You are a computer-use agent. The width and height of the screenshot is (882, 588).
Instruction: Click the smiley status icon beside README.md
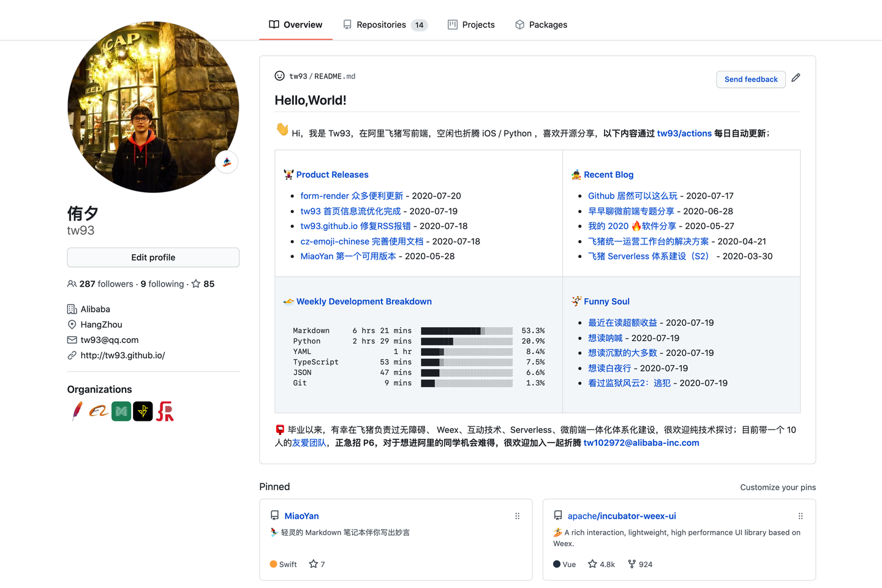click(279, 76)
